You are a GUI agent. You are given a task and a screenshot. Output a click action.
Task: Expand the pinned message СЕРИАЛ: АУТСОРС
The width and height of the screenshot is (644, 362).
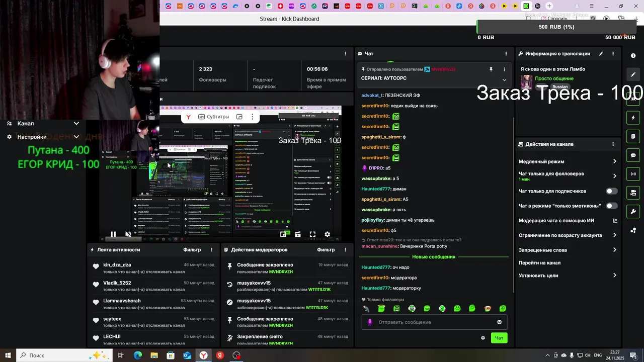click(x=504, y=80)
